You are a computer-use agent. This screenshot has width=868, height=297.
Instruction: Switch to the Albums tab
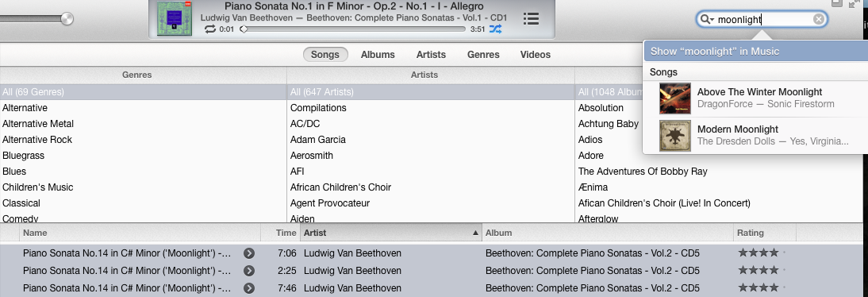coord(378,54)
